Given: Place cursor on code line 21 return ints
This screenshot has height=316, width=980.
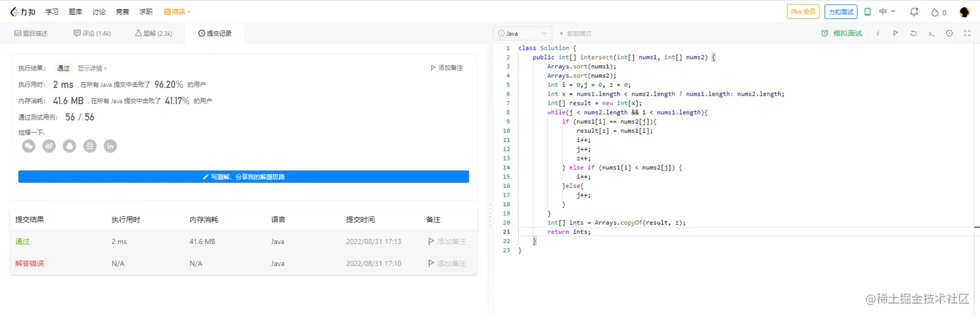Looking at the screenshot, I should [x=568, y=232].
